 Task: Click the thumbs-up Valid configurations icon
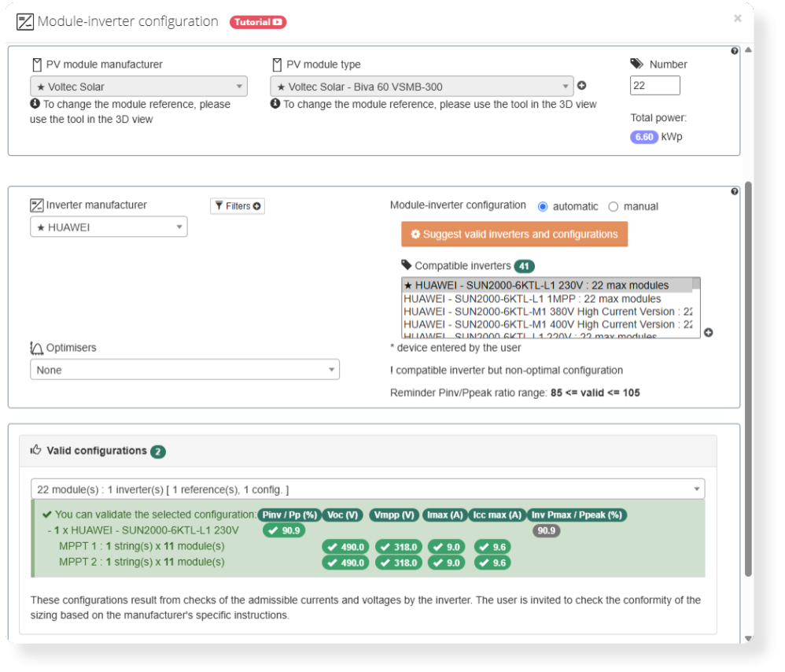pos(35,451)
